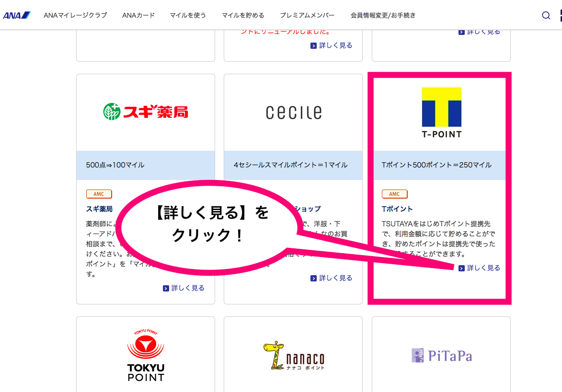
Task: Click the Tポイント card title
Action: coord(397,209)
